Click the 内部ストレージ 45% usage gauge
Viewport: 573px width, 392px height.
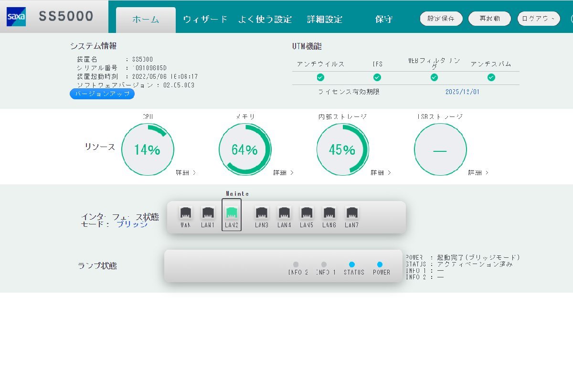coord(343,149)
